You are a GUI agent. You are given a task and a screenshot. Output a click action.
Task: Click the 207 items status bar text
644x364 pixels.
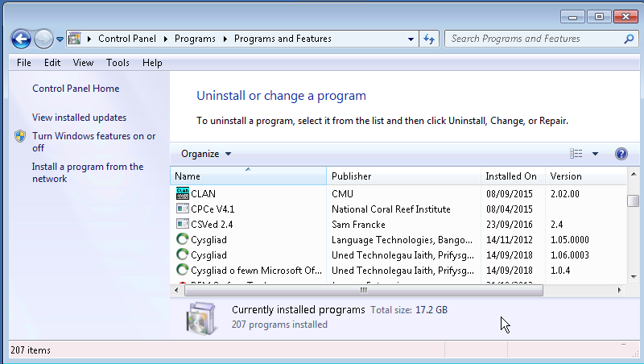tap(31, 350)
